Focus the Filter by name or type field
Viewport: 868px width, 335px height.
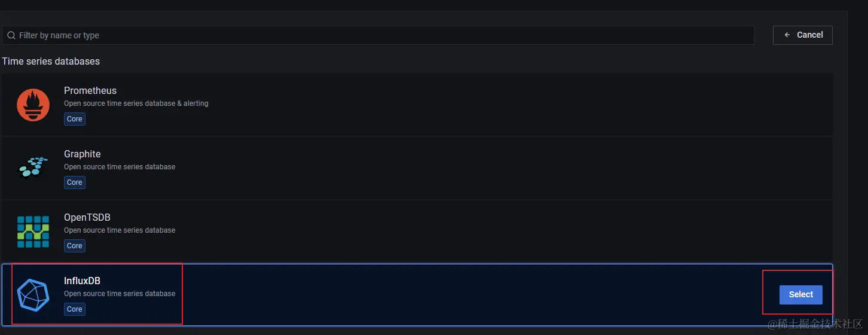click(378, 35)
